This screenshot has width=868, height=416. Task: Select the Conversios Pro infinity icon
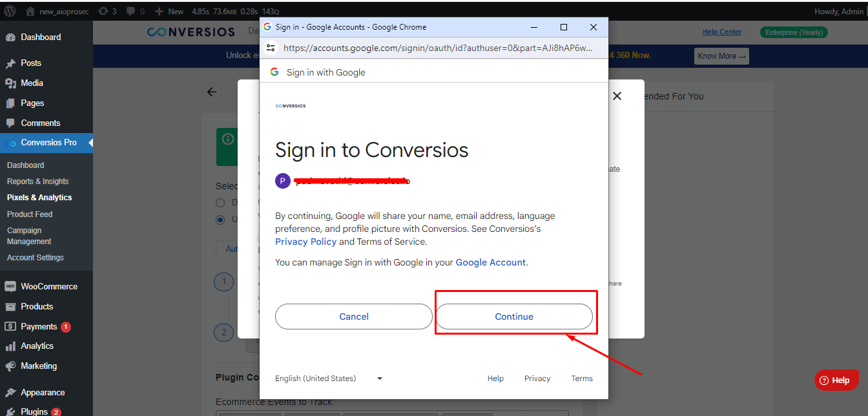pos(10,143)
